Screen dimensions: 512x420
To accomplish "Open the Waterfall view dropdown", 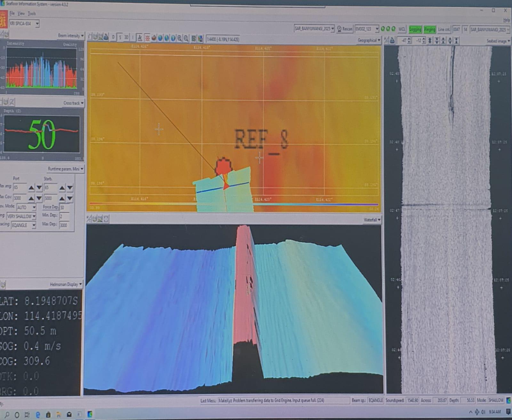I will pyautogui.click(x=372, y=220).
